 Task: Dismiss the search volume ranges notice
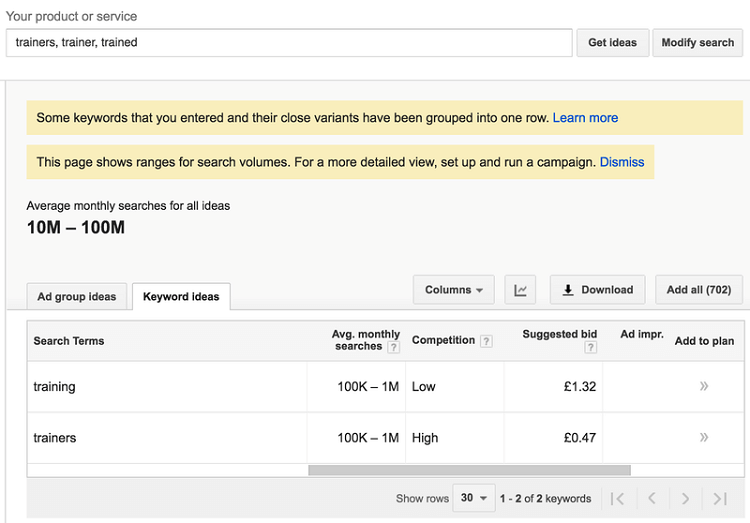point(622,162)
